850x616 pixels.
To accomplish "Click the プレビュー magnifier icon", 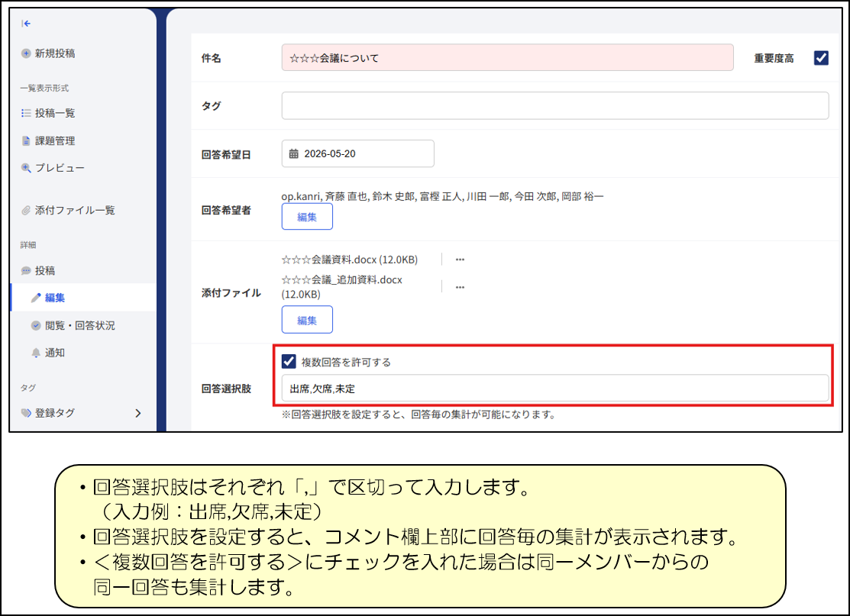I will [25, 168].
